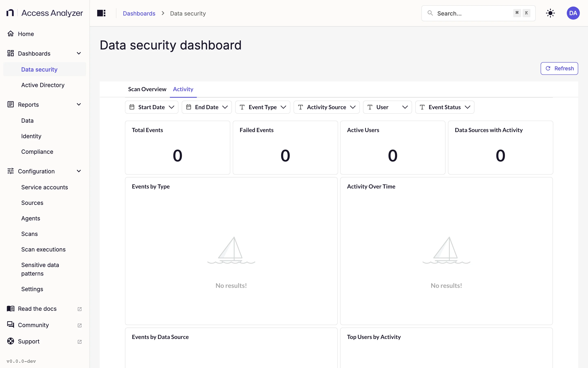The height and width of the screenshot is (368, 588).
Task: Open Agents configuration
Action: pos(45,218)
